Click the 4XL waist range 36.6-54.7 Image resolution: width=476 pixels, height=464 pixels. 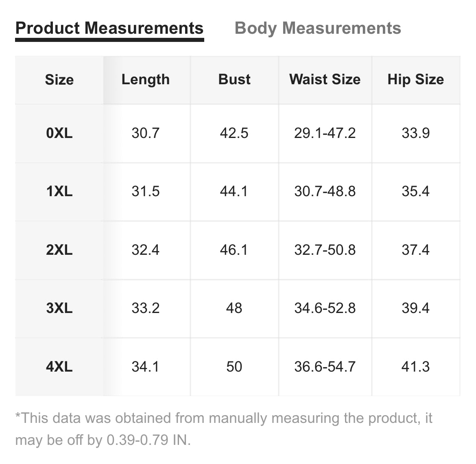[325, 367]
